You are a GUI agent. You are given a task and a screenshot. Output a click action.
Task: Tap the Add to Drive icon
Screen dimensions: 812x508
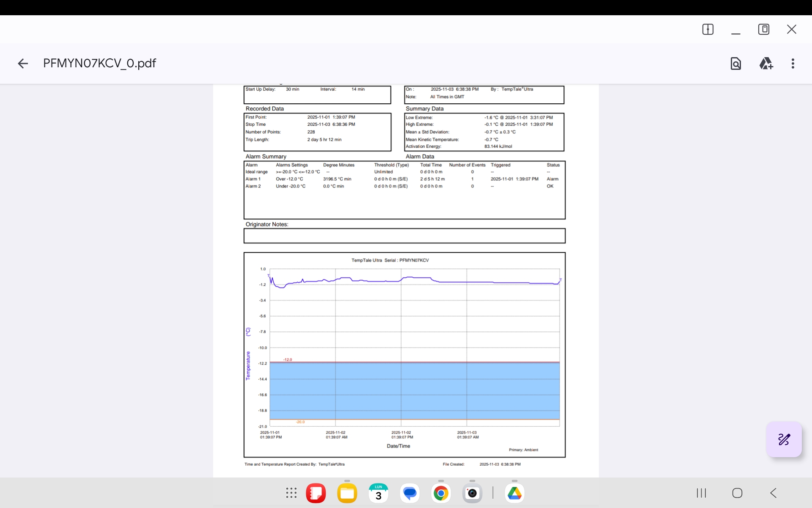click(766, 63)
